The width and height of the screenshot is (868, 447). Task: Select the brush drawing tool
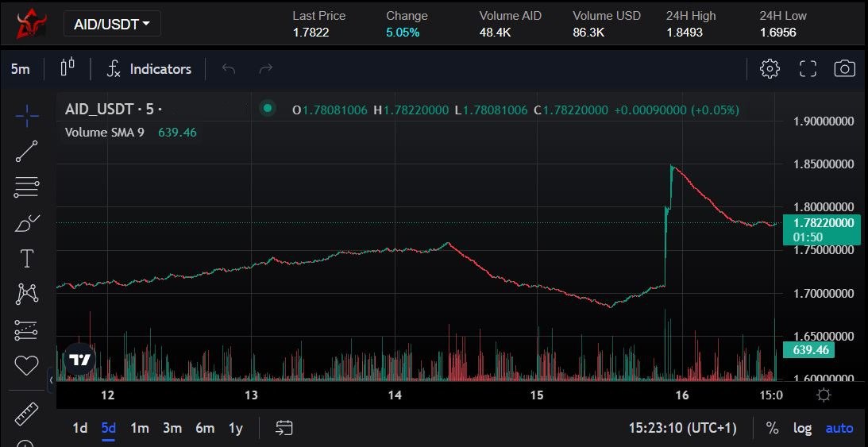[x=26, y=223]
